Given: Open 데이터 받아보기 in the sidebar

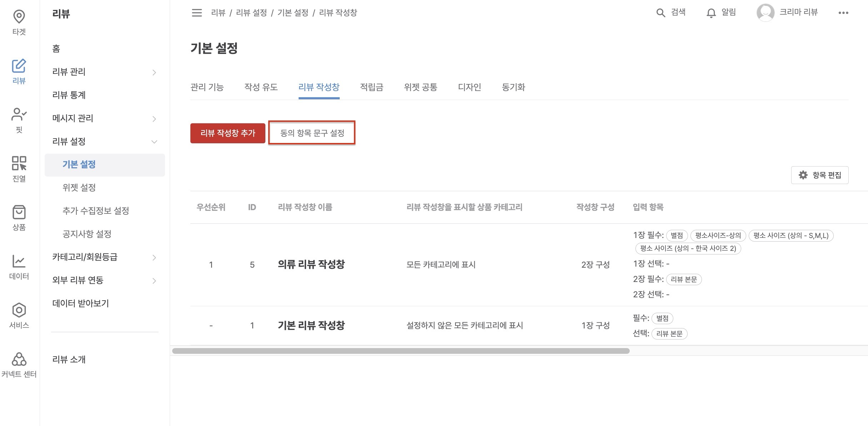Looking at the screenshot, I should pos(80,303).
